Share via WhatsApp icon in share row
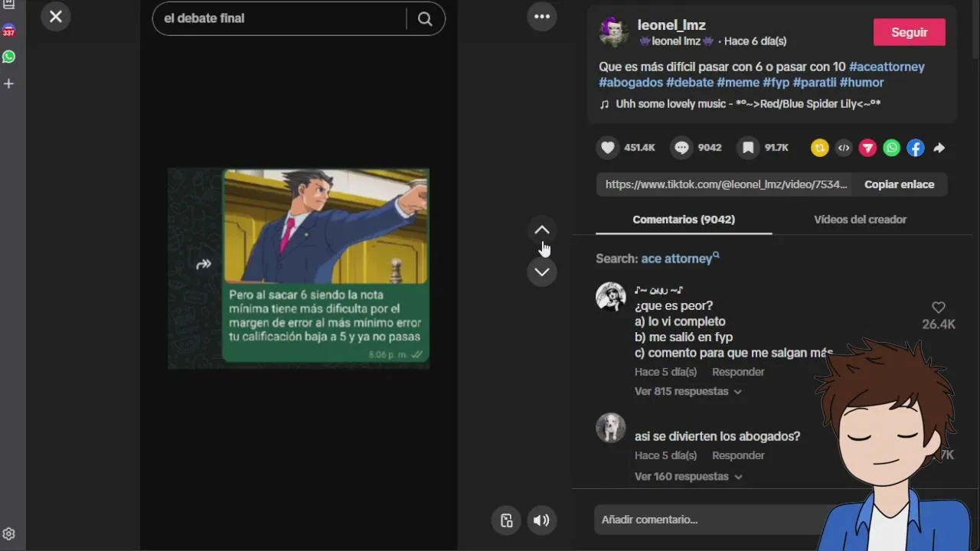 (x=892, y=148)
